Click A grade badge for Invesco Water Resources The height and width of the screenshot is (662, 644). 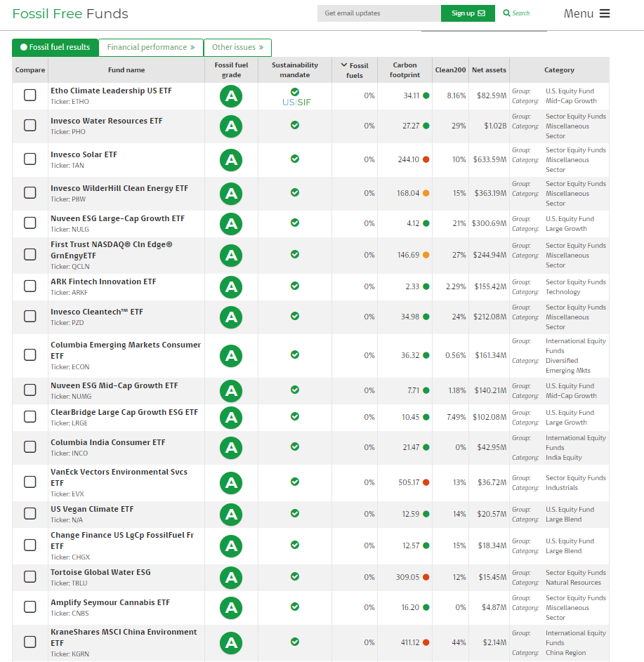[x=231, y=126]
